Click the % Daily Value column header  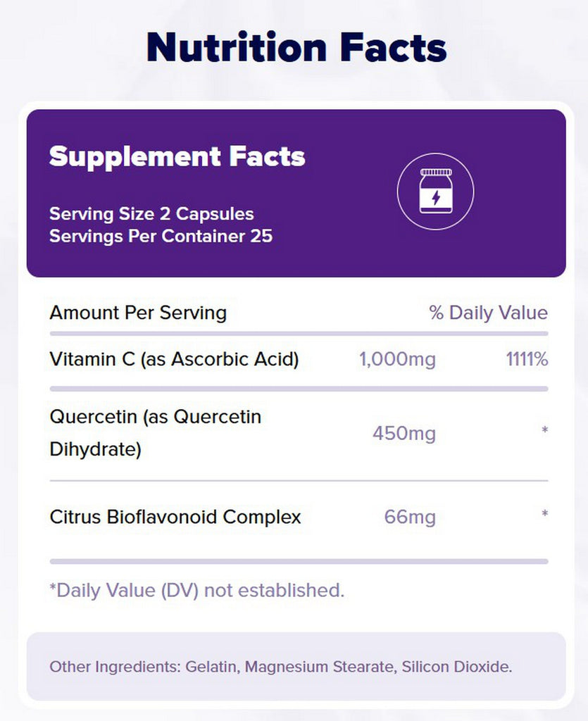(488, 313)
